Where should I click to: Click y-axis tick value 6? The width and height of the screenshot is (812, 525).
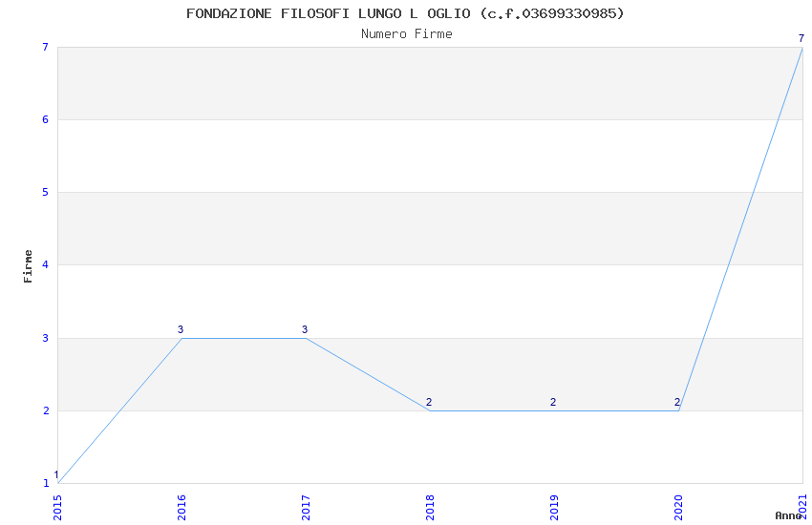coord(46,119)
